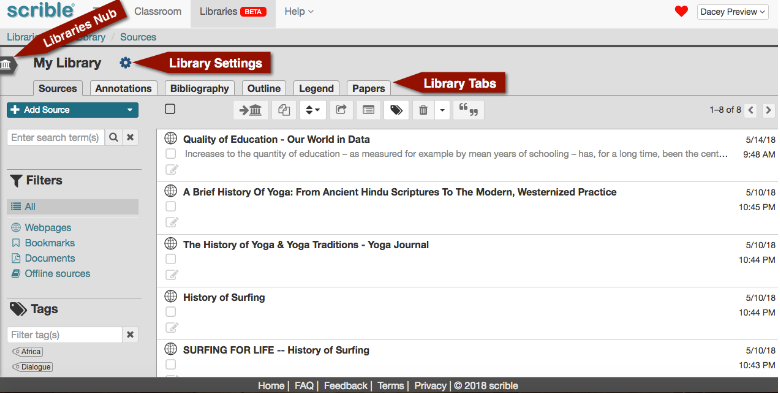
Task: Edit note icon for History of Surfing
Action: (172, 327)
